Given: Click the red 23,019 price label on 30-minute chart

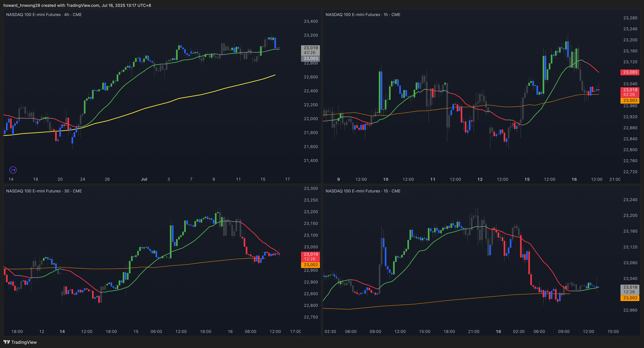Looking at the screenshot, I should [x=310, y=257].
